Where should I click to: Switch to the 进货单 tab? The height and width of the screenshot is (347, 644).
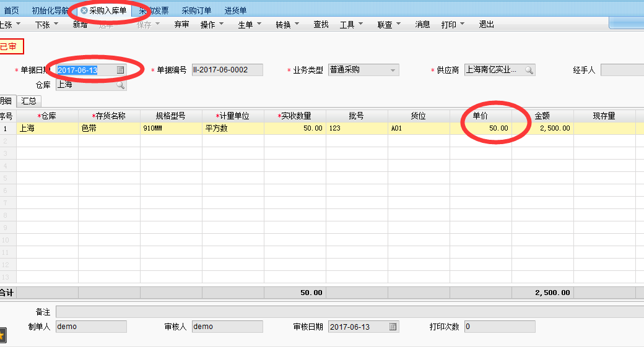(x=235, y=11)
